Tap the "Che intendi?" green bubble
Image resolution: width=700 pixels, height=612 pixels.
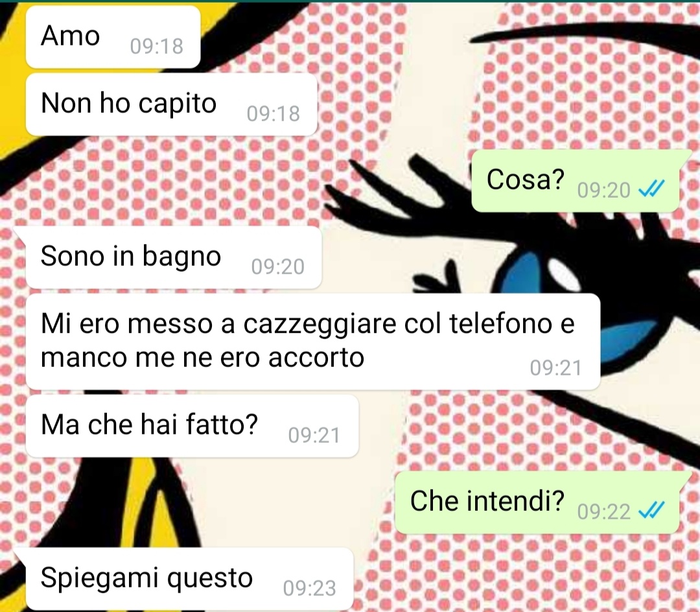pyautogui.click(x=537, y=502)
